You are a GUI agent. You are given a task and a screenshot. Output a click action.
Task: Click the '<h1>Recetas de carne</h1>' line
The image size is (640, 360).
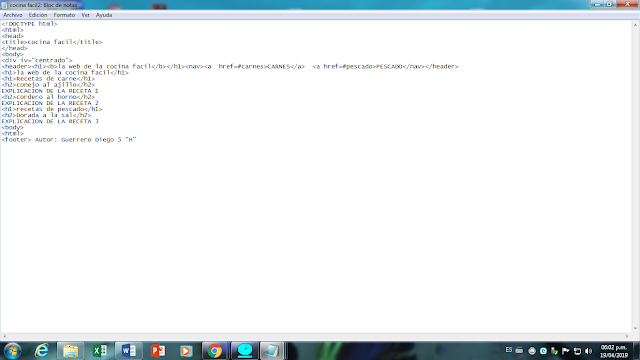(48, 79)
